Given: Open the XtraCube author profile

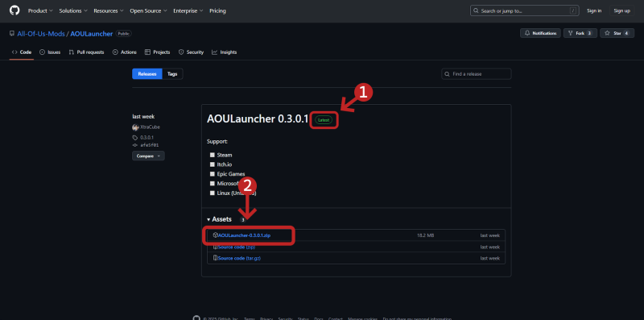Looking at the screenshot, I should (x=150, y=127).
